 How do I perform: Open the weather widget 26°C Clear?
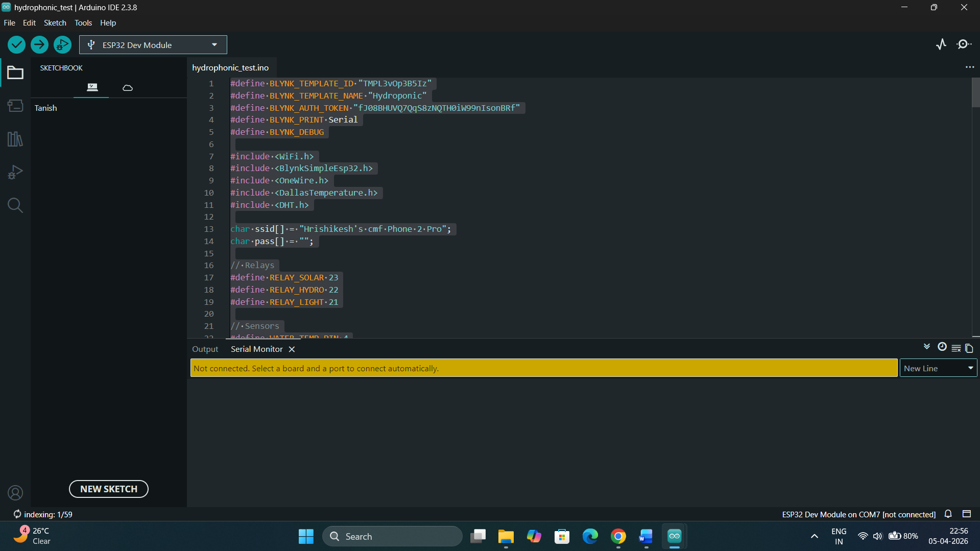tap(33, 536)
